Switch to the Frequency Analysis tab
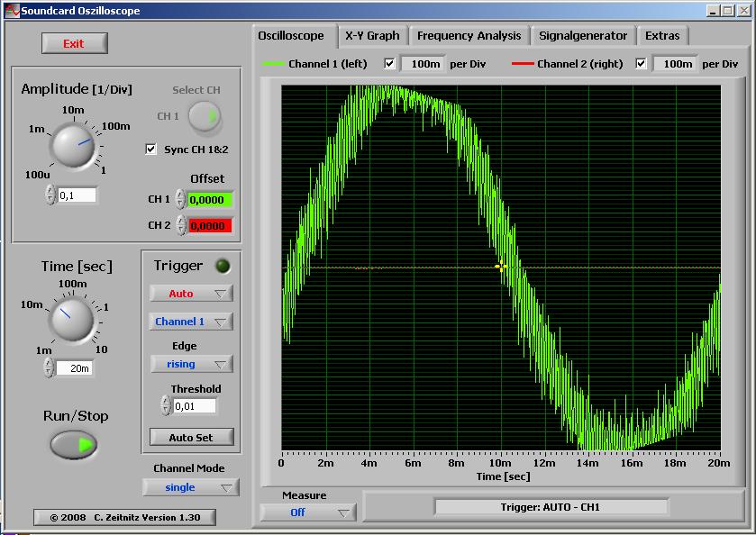The width and height of the screenshot is (756, 535). pos(469,36)
